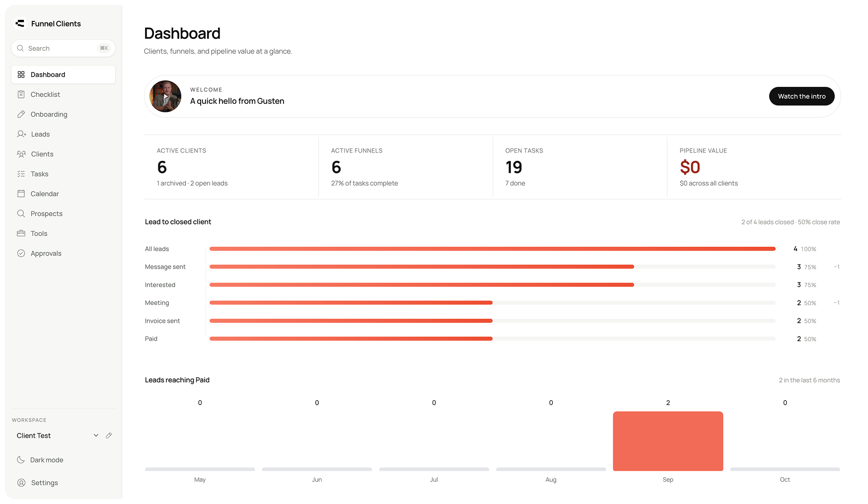
Task: Switch to Tasks page
Action: [63, 174]
